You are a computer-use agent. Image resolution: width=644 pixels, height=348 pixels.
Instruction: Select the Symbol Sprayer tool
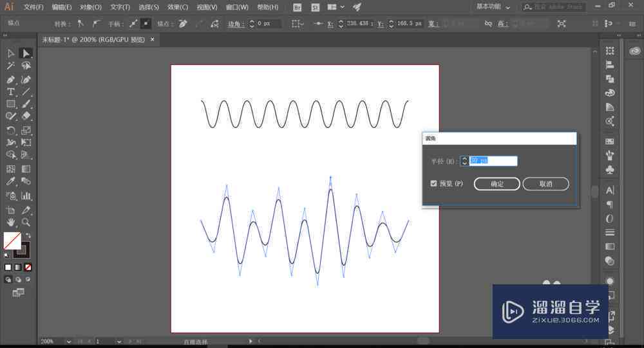coord(11,196)
